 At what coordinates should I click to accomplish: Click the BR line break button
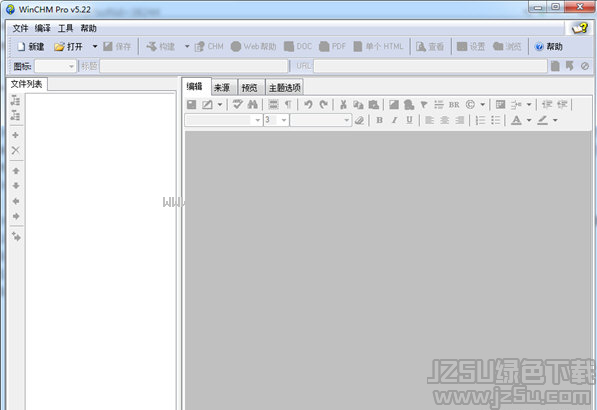point(454,105)
